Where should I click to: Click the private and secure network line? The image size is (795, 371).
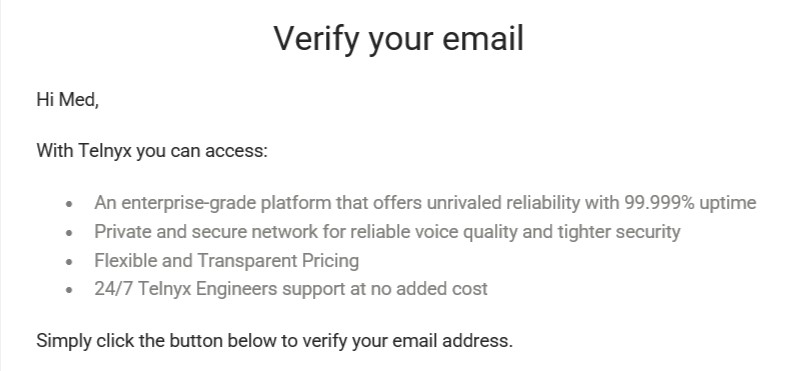tap(387, 232)
